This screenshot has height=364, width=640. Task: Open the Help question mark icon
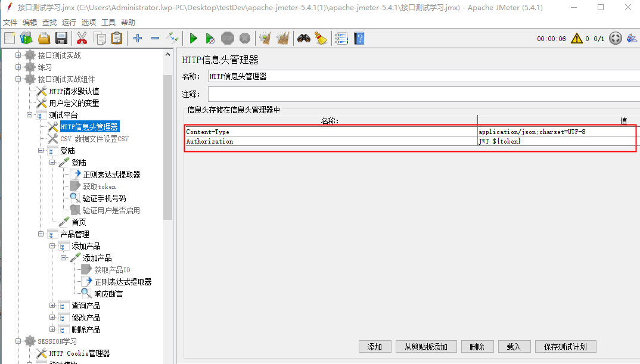click(359, 38)
